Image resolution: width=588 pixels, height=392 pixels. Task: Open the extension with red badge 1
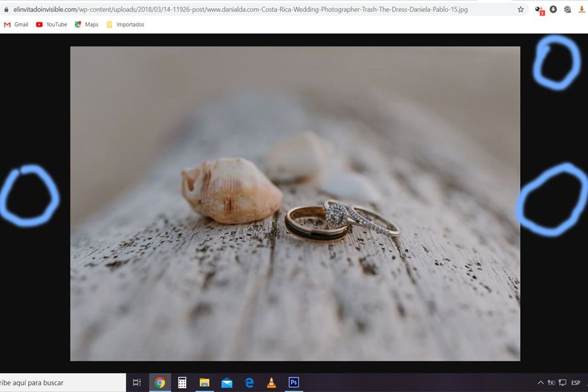pos(540,10)
